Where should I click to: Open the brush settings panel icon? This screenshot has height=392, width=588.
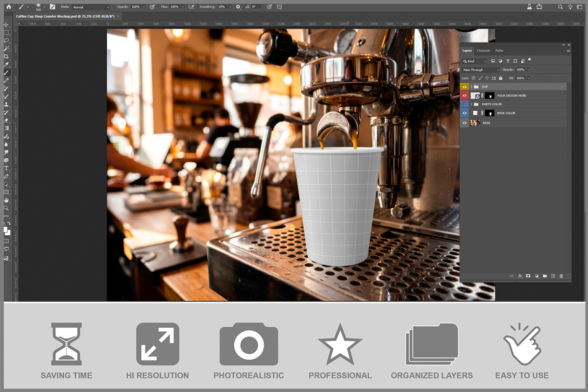(x=52, y=7)
